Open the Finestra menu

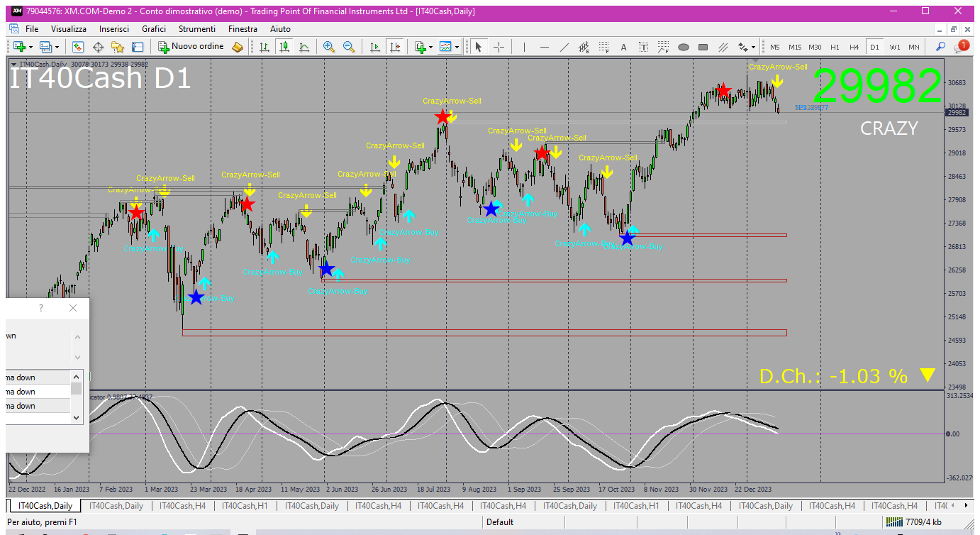click(243, 29)
